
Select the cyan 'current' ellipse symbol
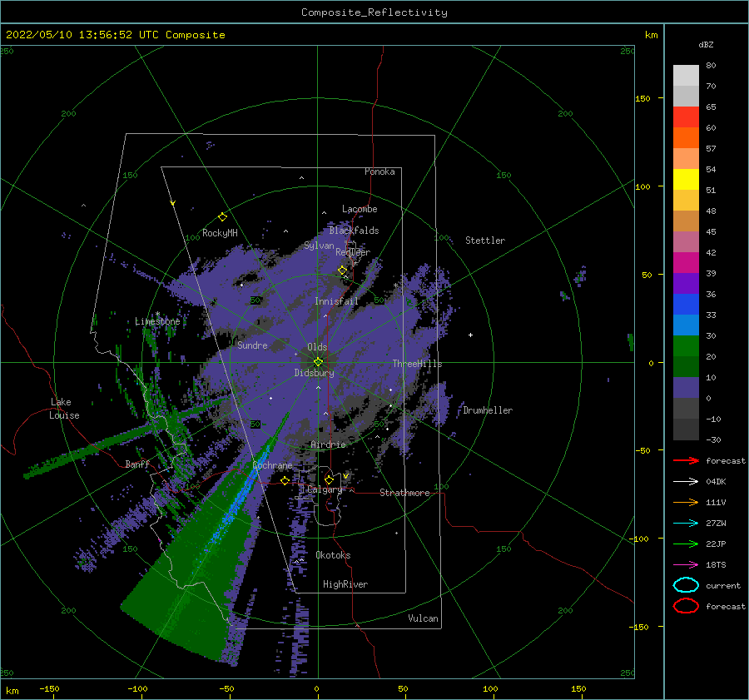click(x=686, y=585)
